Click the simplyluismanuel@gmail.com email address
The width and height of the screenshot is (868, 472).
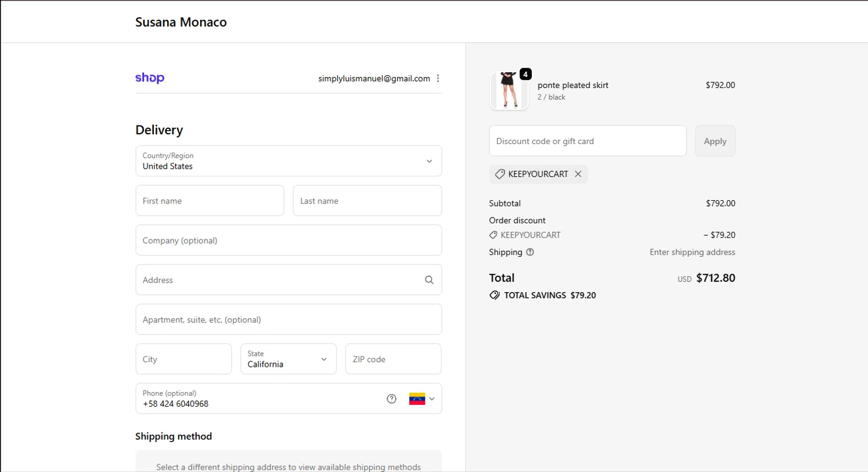[x=374, y=79]
